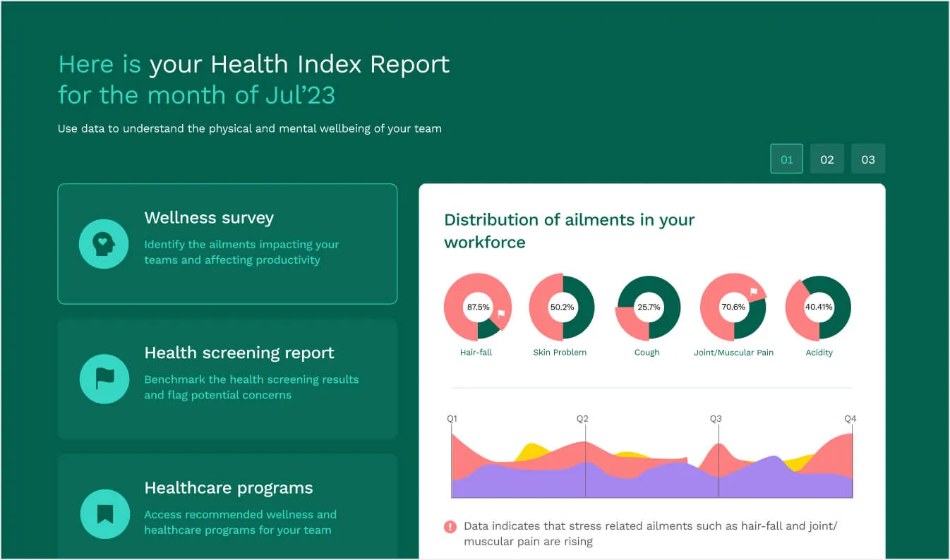Click the Q1 marker on the area chart
950x560 pixels.
click(x=452, y=419)
